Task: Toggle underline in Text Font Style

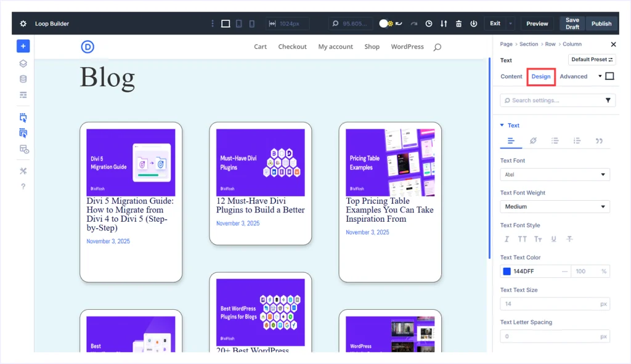Action: click(x=553, y=239)
